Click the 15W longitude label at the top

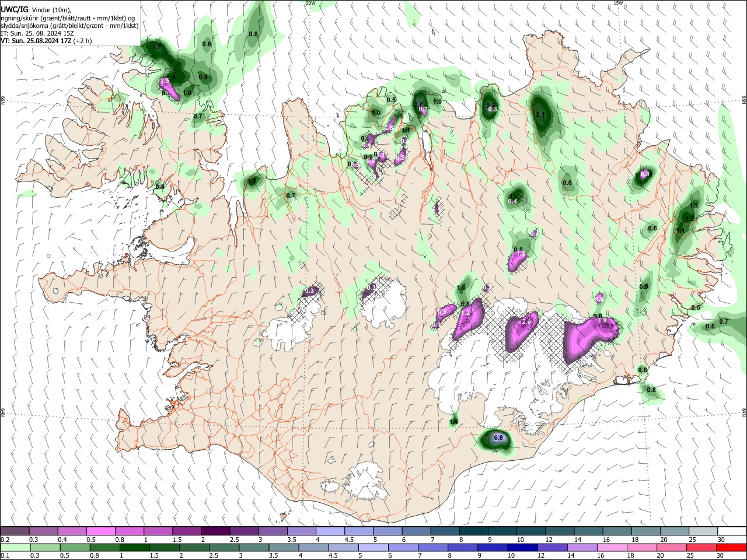coord(618,3)
